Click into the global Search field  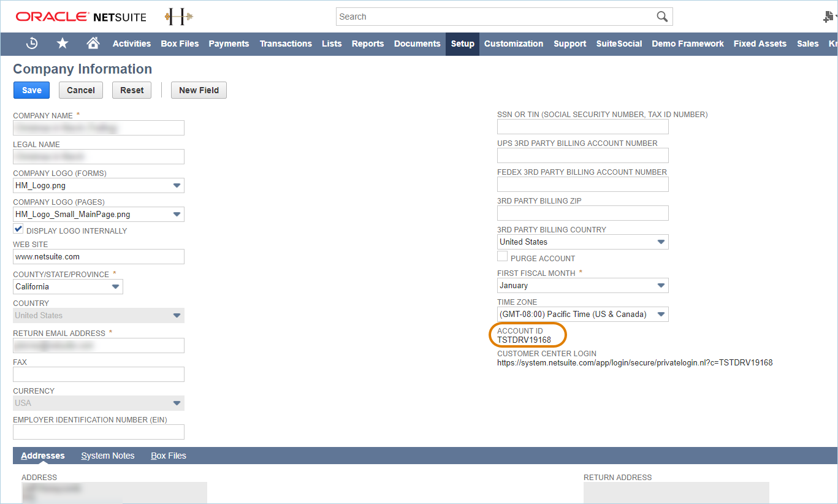pyautogui.click(x=495, y=17)
